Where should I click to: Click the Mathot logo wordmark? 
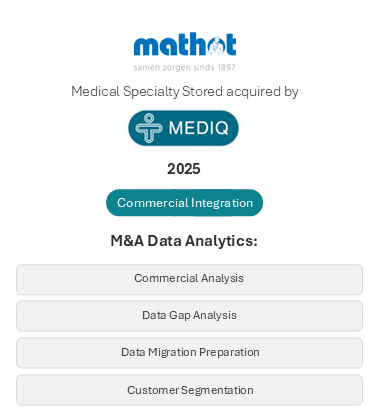tap(185, 44)
